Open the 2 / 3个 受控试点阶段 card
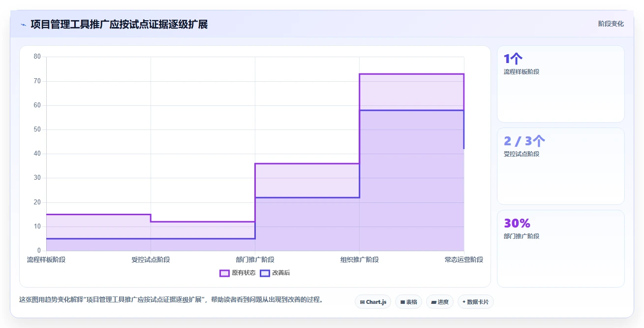 561,166
